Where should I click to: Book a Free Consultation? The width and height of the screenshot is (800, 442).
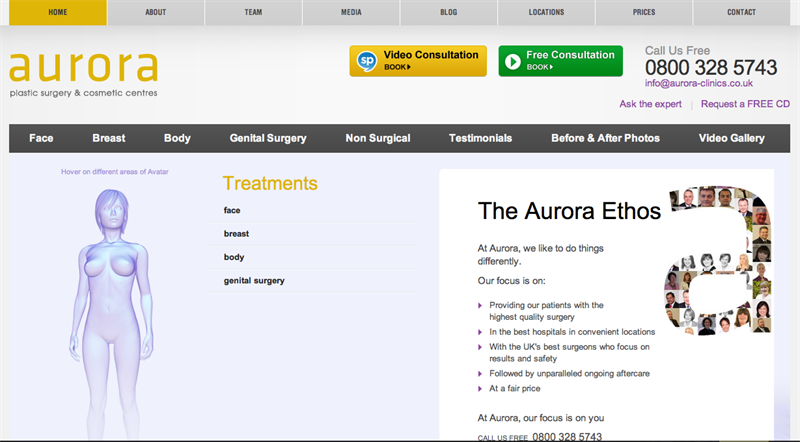pos(560,61)
